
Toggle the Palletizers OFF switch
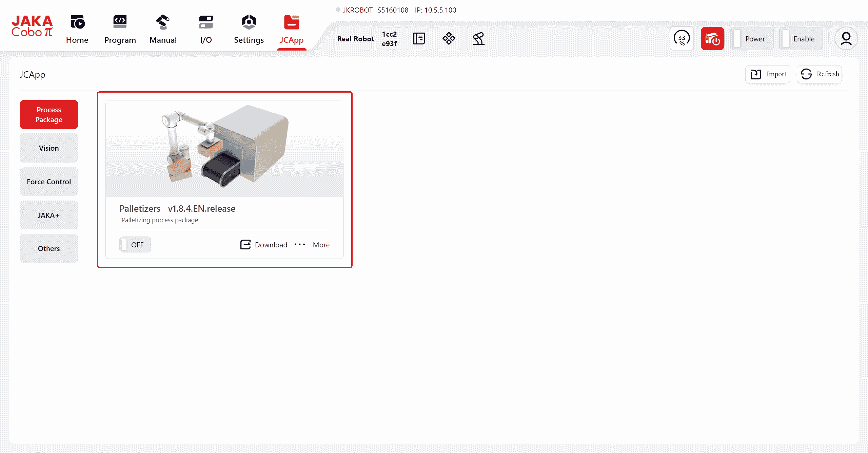coord(135,245)
